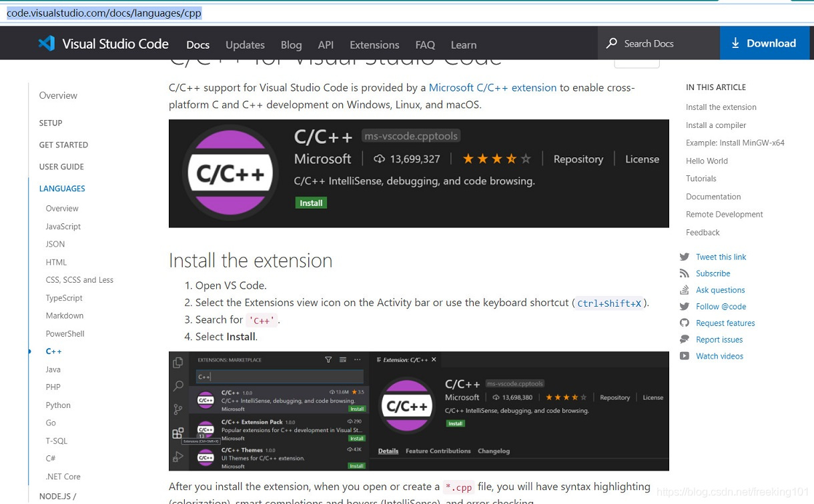This screenshot has height=504, width=814.
Task: Expand the NODE.JS section in the sidebar
Action: pyautogui.click(x=57, y=496)
